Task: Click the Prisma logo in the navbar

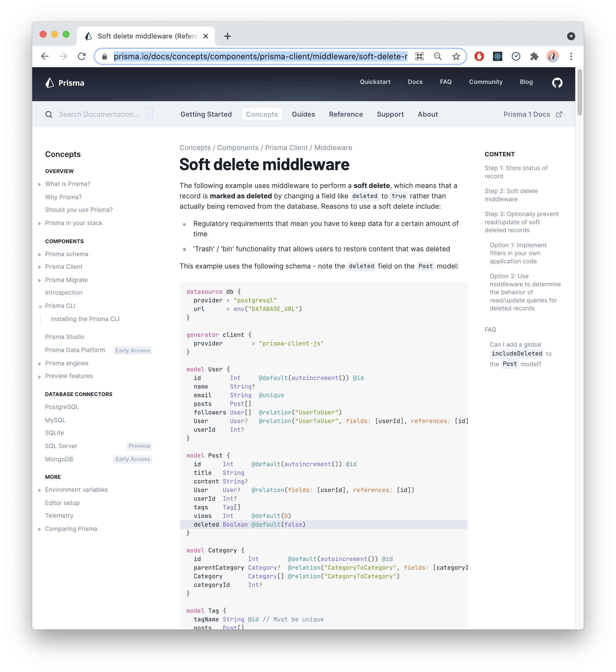Action: click(x=65, y=83)
